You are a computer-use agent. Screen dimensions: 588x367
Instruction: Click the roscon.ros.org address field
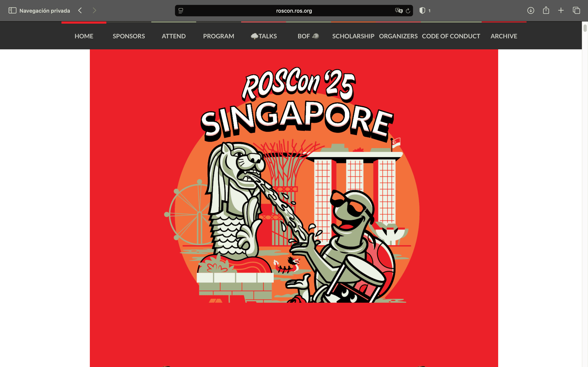tap(294, 11)
